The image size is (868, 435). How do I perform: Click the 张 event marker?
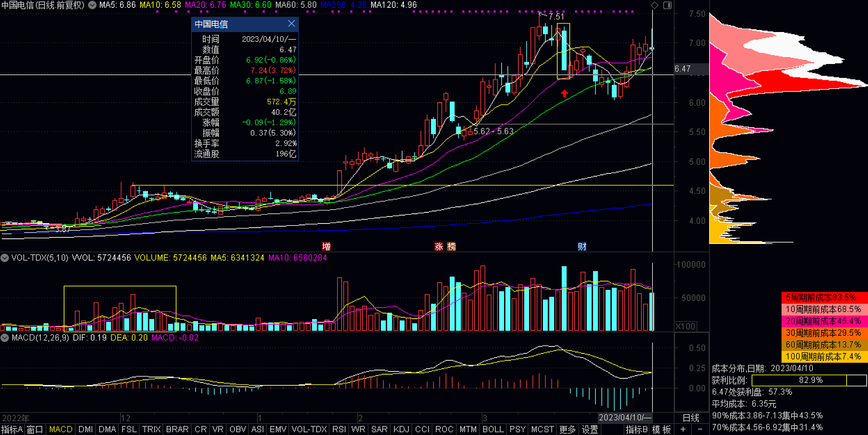pyautogui.click(x=439, y=247)
